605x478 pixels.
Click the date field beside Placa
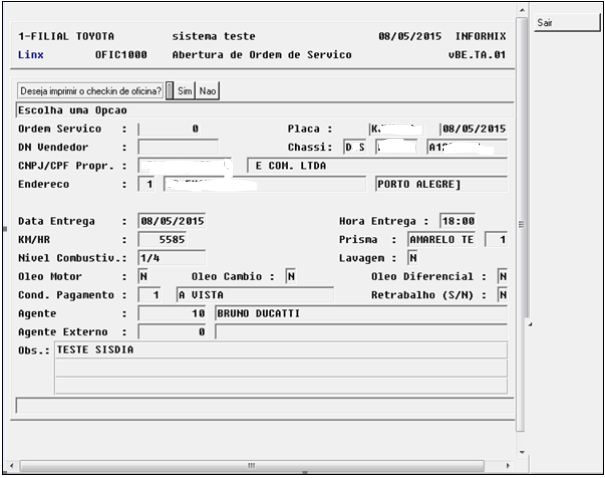473,128
